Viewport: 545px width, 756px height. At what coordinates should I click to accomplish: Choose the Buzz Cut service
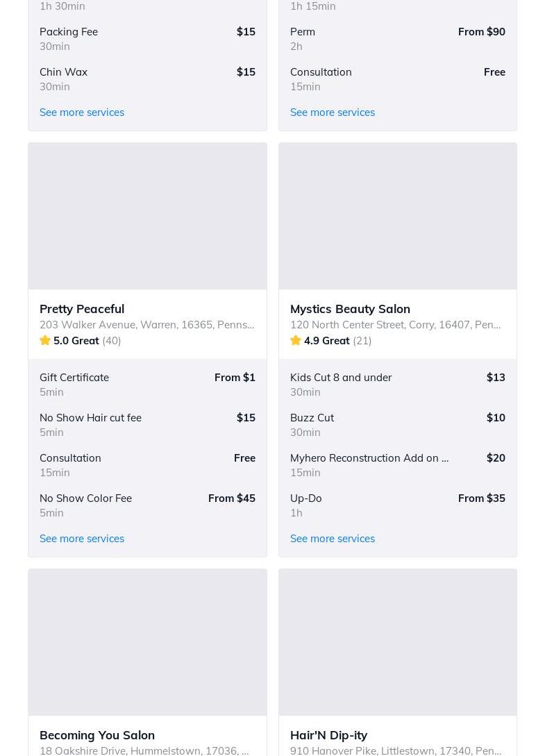click(x=312, y=417)
